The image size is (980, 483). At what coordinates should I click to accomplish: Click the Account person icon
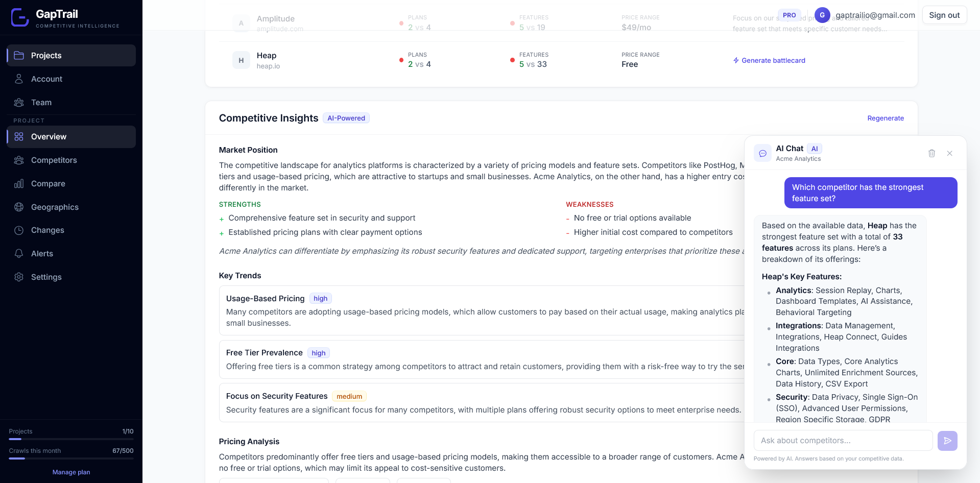19,79
